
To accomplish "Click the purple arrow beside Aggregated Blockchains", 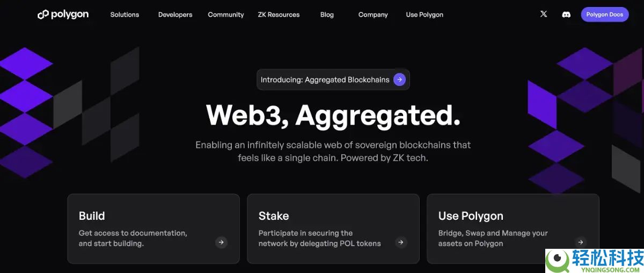I will point(399,80).
